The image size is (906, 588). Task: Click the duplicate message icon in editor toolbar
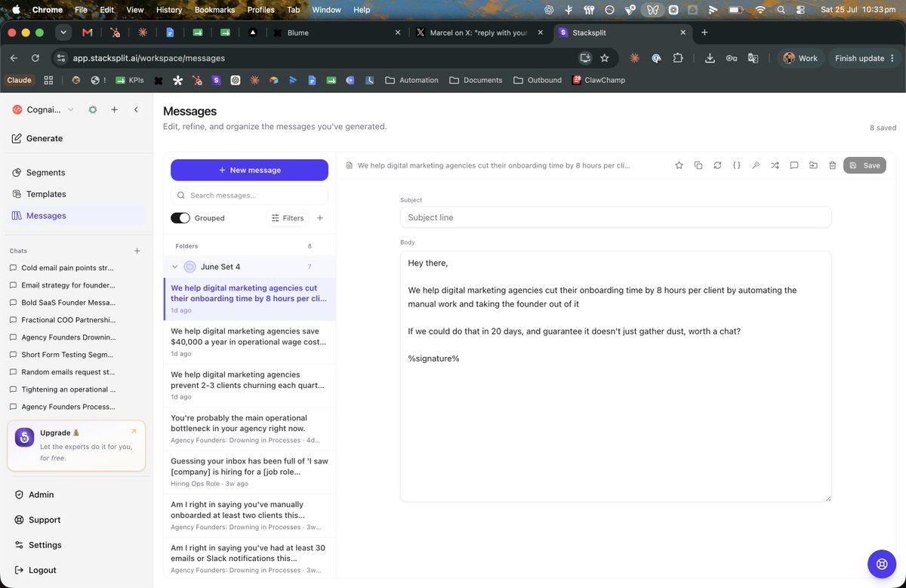coord(698,165)
